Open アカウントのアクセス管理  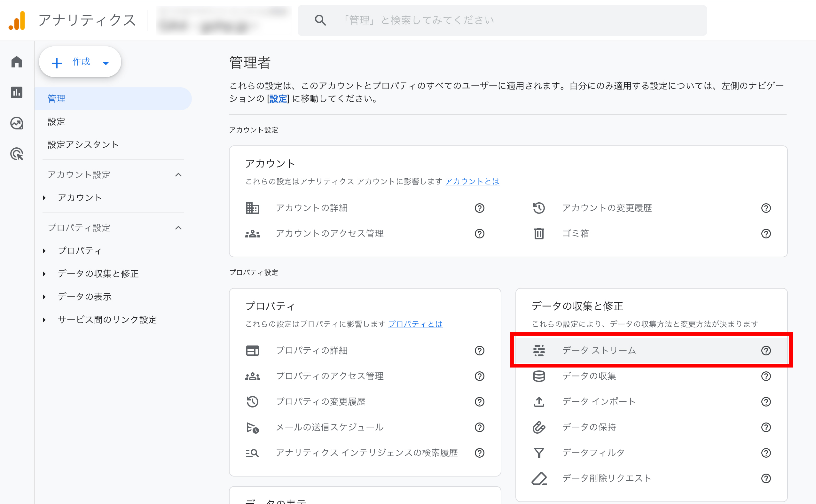click(330, 233)
